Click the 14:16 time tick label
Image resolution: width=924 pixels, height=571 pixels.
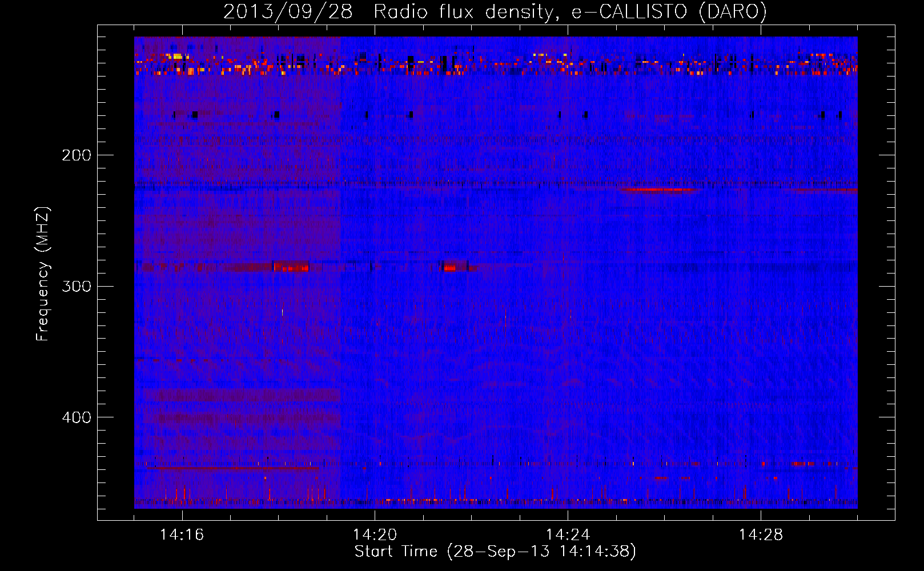click(182, 534)
